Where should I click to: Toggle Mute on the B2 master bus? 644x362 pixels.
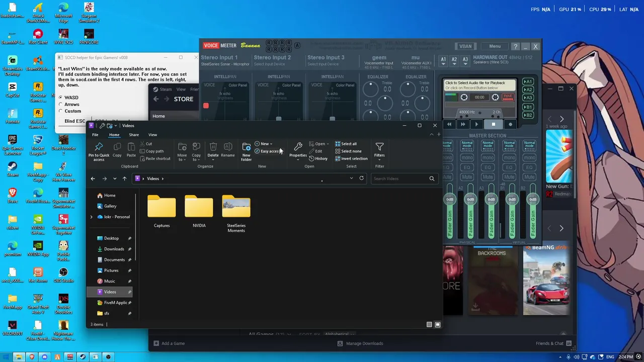pyautogui.click(x=529, y=177)
